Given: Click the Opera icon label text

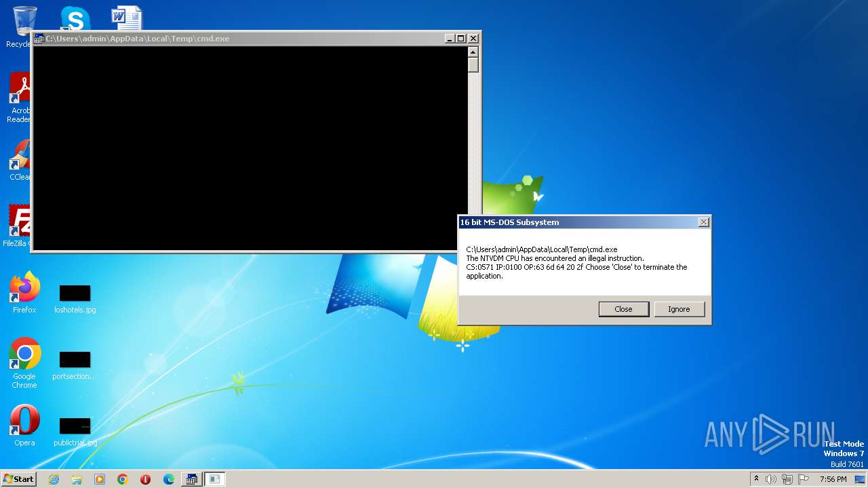Looking at the screenshot, I should click(x=24, y=443).
